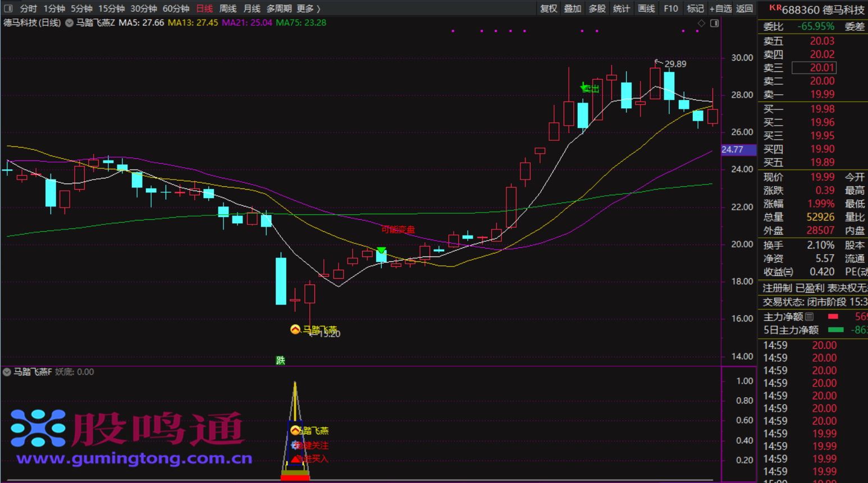Click the diamond marker icon above chart
868x483 pixels.
(701, 23)
